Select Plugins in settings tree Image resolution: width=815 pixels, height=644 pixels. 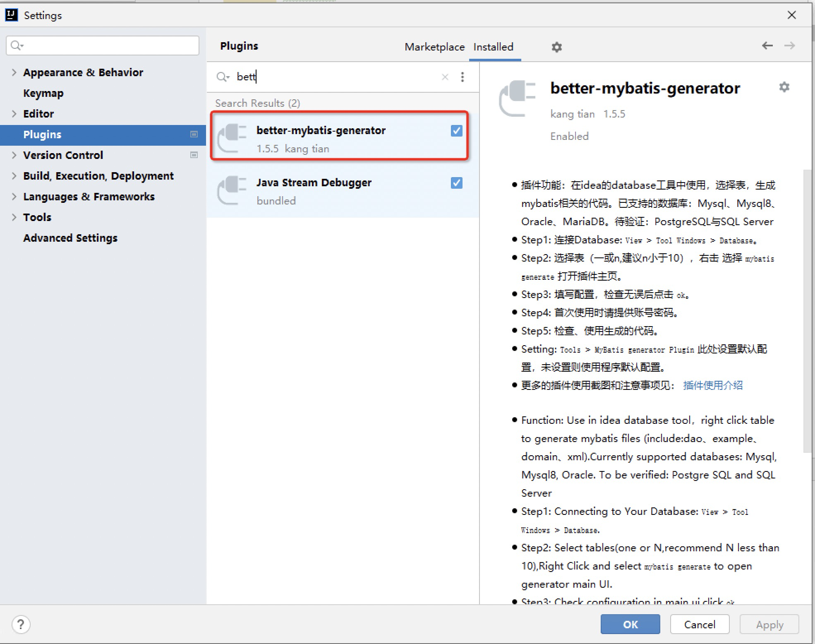pyautogui.click(x=103, y=135)
